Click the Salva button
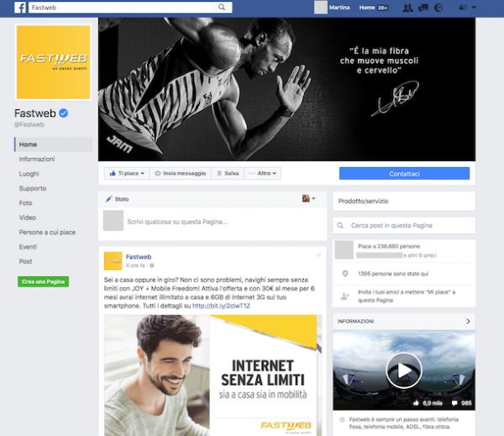The height and width of the screenshot is (436, 504). coord(228,173)
